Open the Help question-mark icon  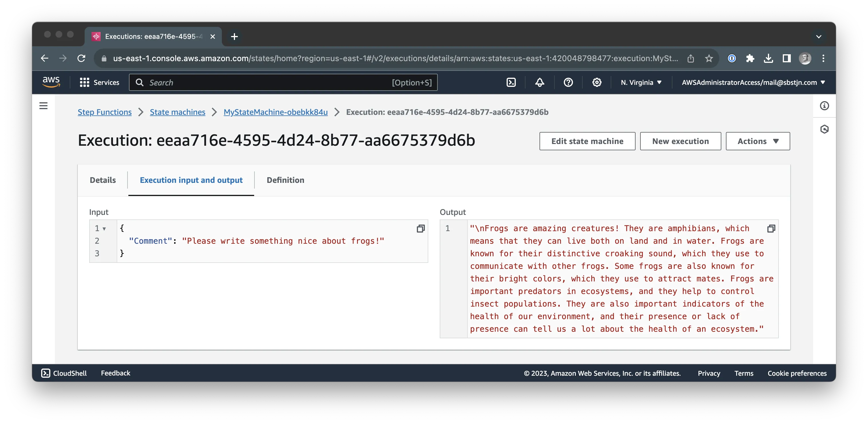568,82
